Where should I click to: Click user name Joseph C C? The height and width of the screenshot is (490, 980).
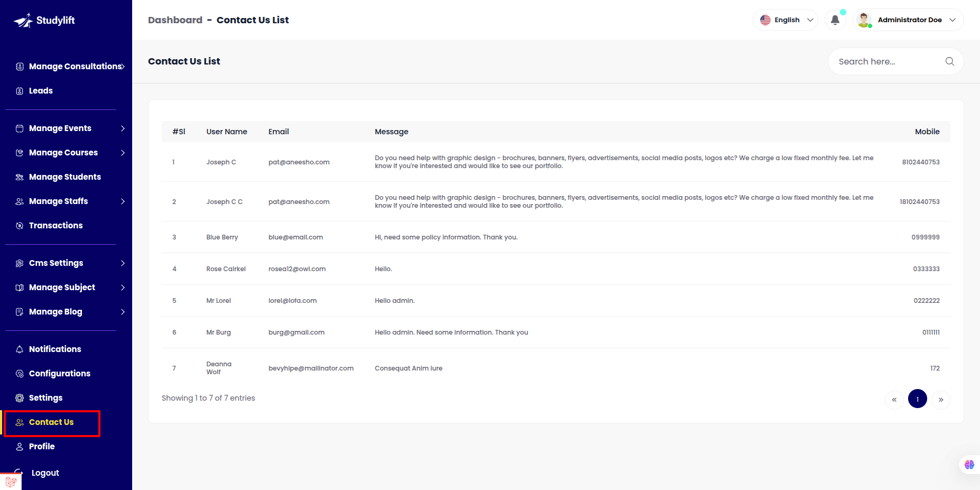(224, 202)
